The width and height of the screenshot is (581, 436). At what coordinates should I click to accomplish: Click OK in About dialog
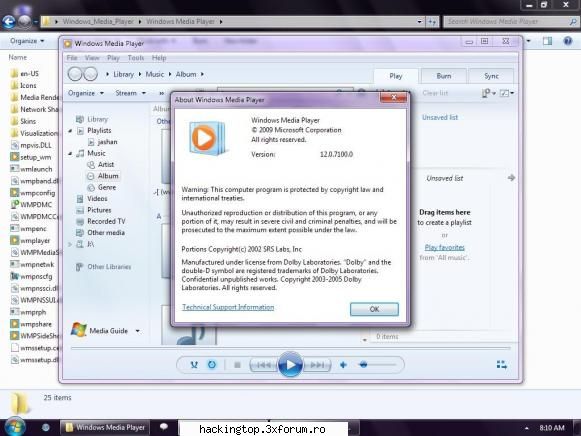click(374, 309)
